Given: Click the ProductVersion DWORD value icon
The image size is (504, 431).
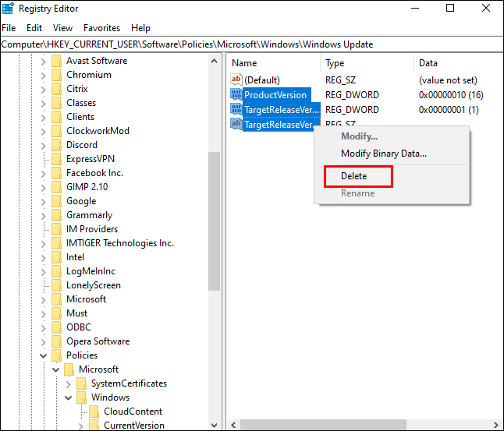Looking at the screenshot, I should point(236,95).
